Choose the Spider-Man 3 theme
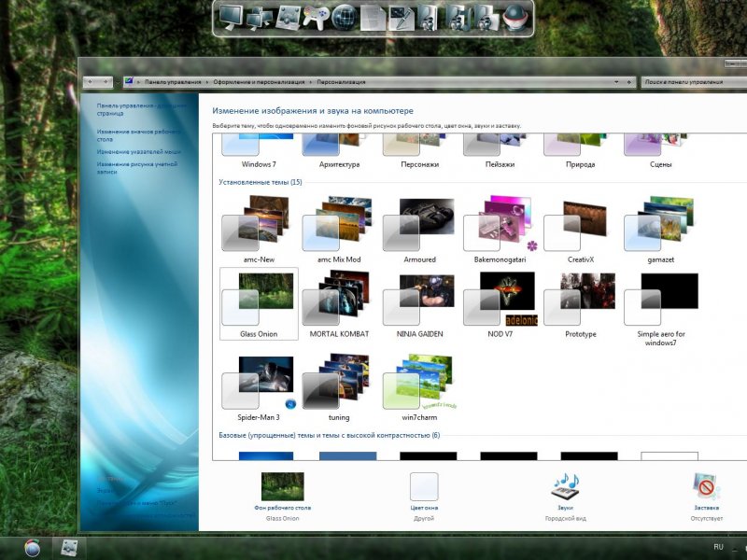Screen dimensions: 747x560 [259, 387]
